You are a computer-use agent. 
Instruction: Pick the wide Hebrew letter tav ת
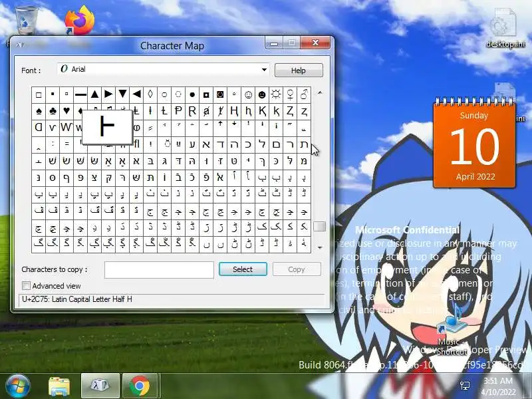(x=304, y=144)
